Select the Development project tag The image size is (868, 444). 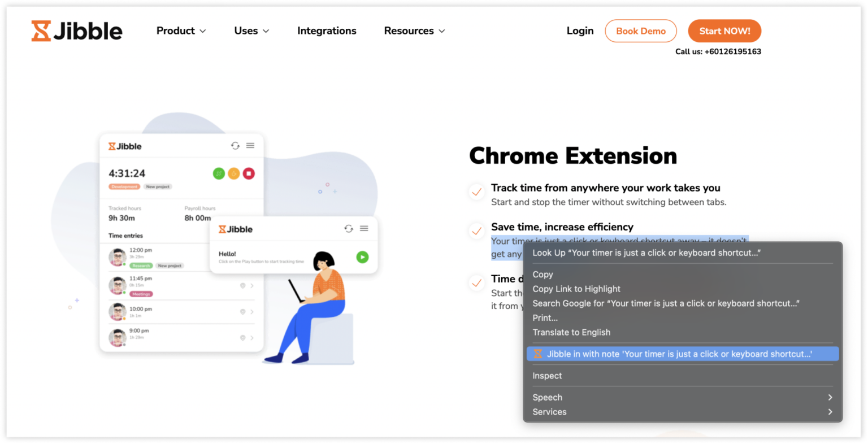tap(124, 186)
